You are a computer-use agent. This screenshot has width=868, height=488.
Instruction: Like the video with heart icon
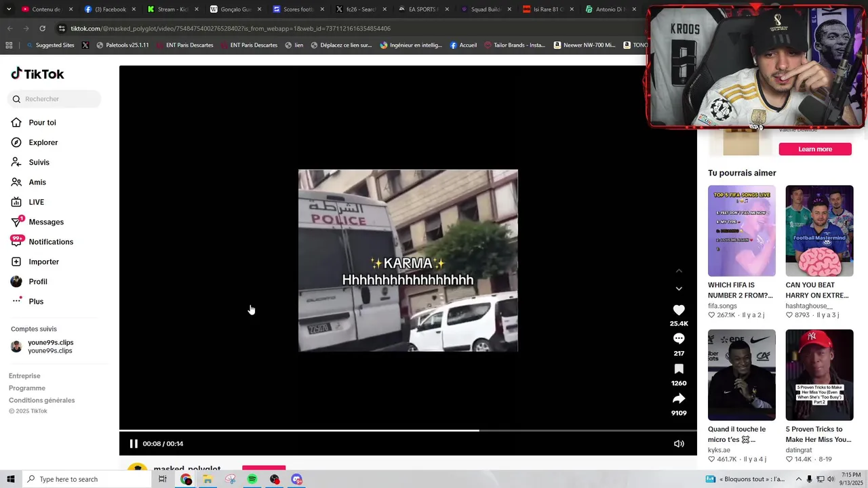click(x=679, y=310)
